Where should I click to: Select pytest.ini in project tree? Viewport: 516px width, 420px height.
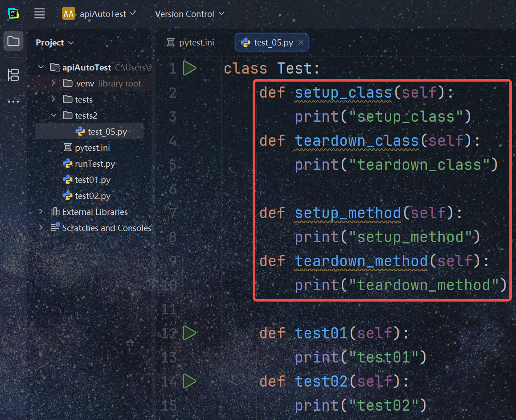[90, 148]
